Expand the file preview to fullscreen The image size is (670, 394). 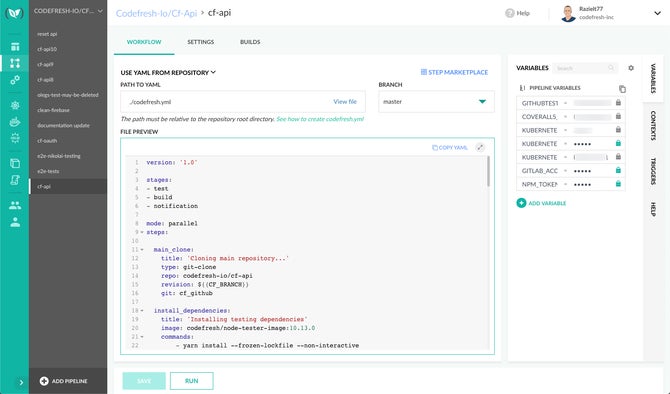point(480,147)
